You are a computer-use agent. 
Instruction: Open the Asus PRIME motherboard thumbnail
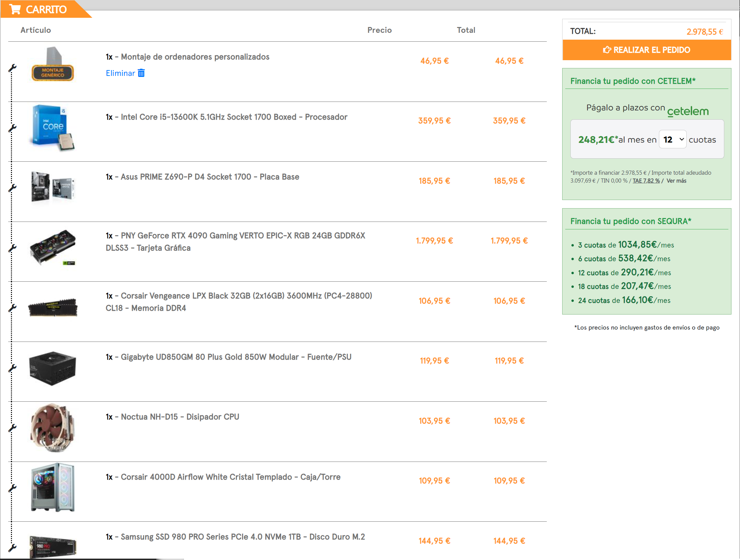click(53, 186)
